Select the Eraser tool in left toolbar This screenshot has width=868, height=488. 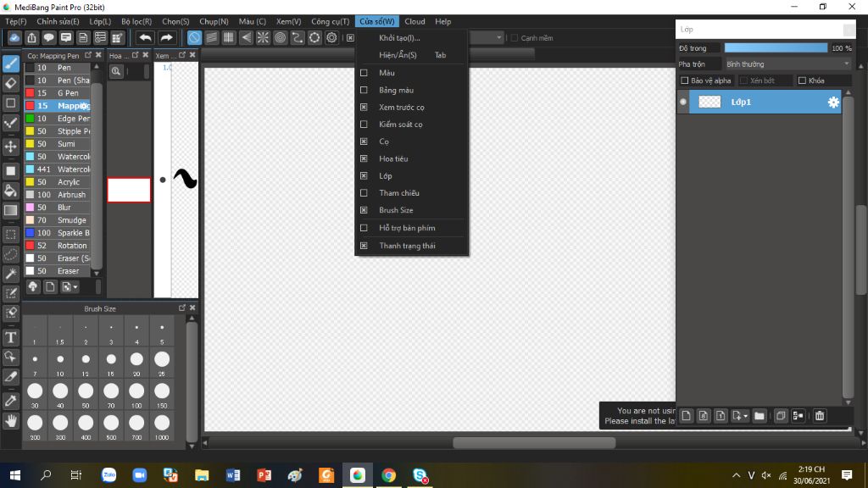tap(10, 84)
